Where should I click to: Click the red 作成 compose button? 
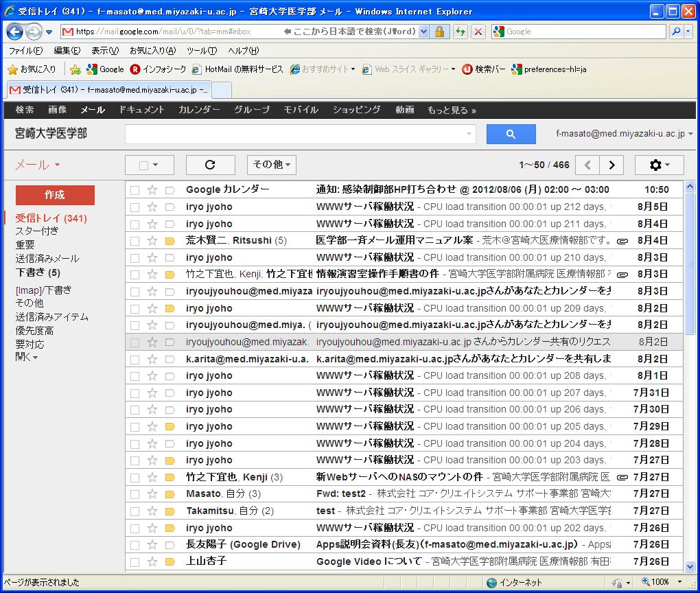(55, 195)
